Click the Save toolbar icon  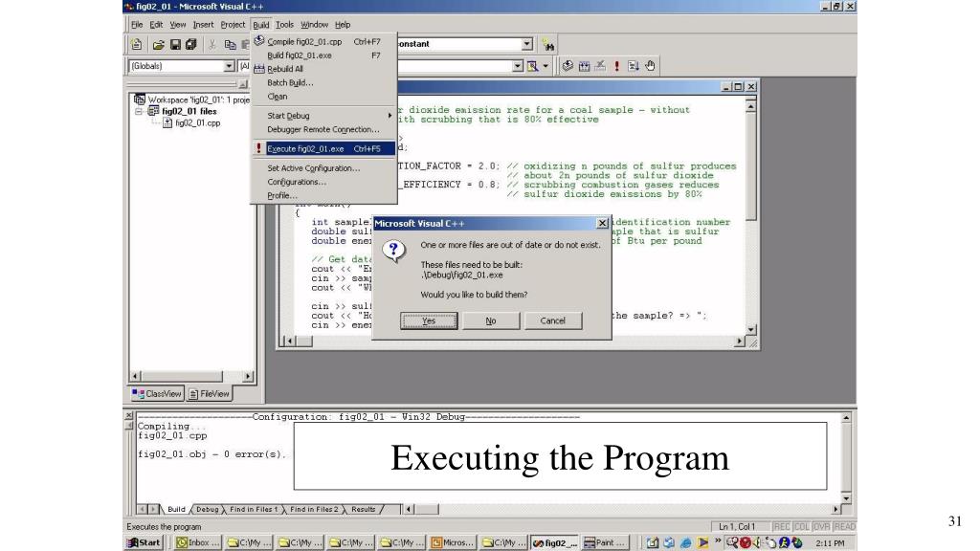[175, 44]
